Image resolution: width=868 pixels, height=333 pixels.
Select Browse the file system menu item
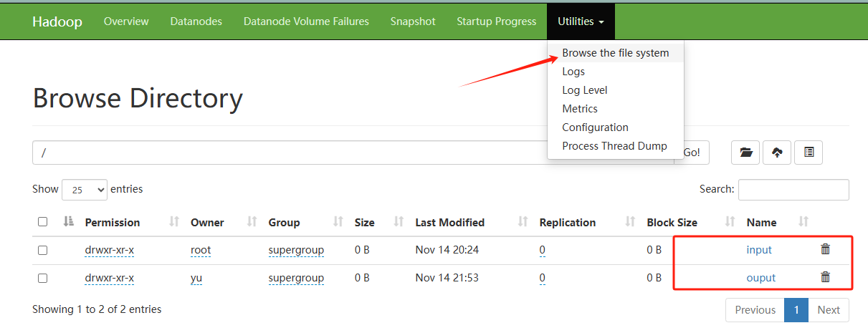[x=615, y=53]
